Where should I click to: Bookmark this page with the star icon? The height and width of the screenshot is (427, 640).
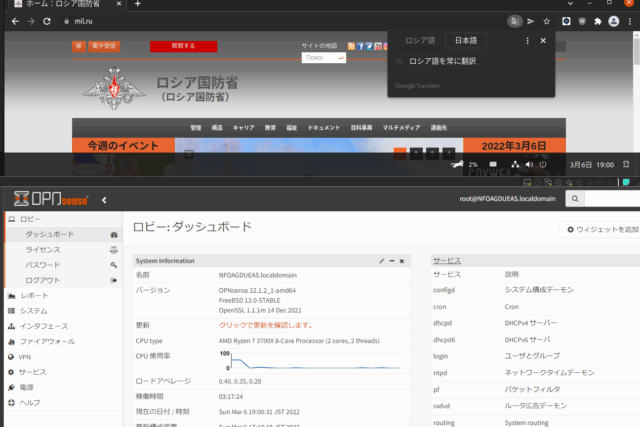click(547, 21)
